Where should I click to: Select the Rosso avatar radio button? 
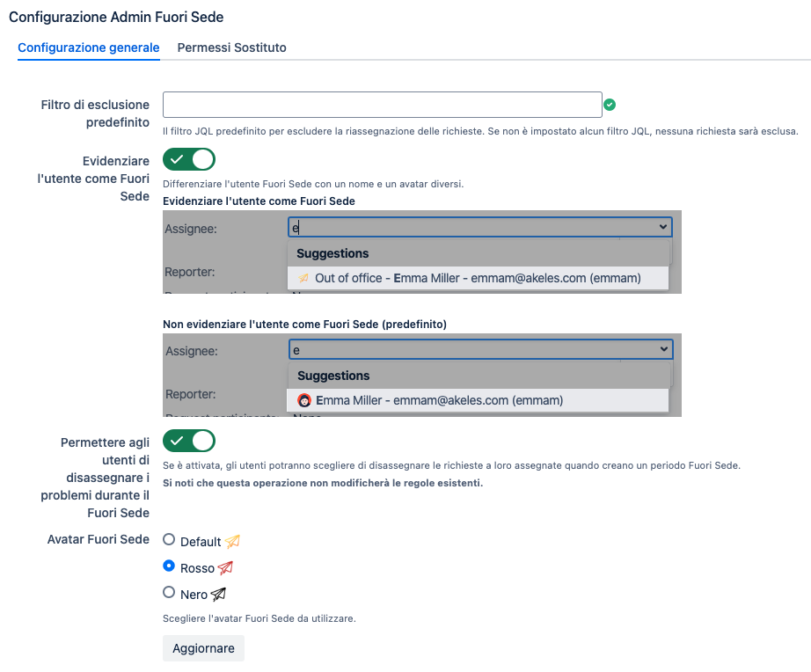(x=169, y=566)
